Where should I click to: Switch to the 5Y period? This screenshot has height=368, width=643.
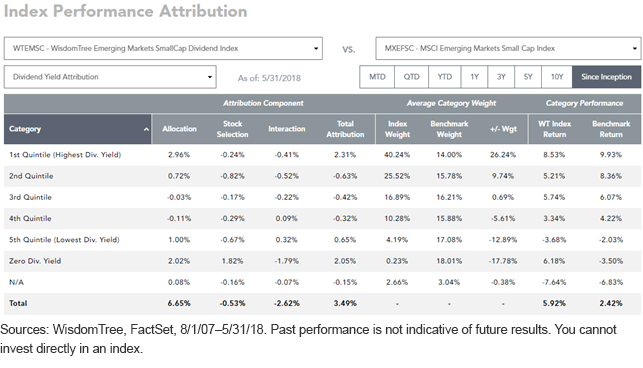point(528,77)
